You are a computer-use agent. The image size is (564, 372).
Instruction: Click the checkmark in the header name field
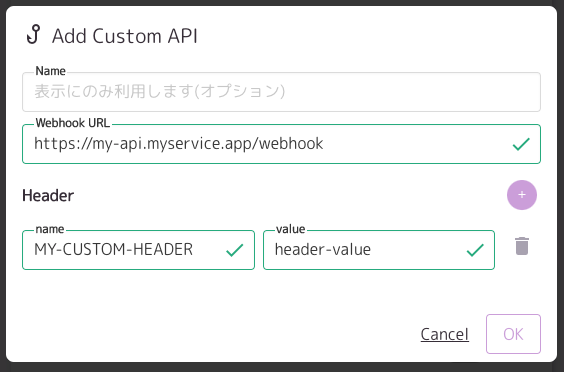tap(235, 250)
